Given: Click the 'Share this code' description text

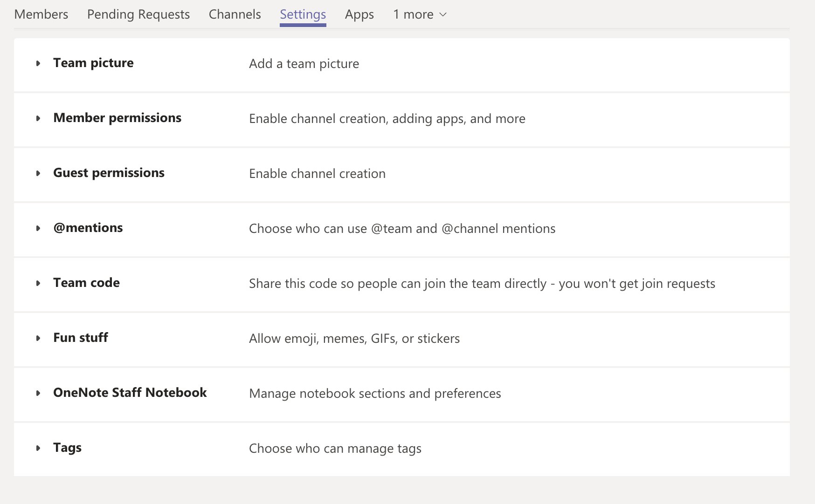Looking at the screenshot, I should (482, 284).
